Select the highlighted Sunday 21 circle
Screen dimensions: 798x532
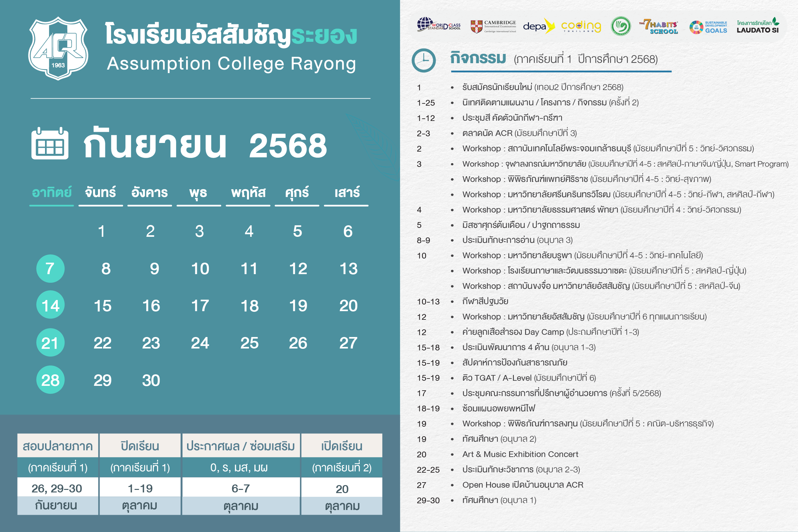coord(50,342)
